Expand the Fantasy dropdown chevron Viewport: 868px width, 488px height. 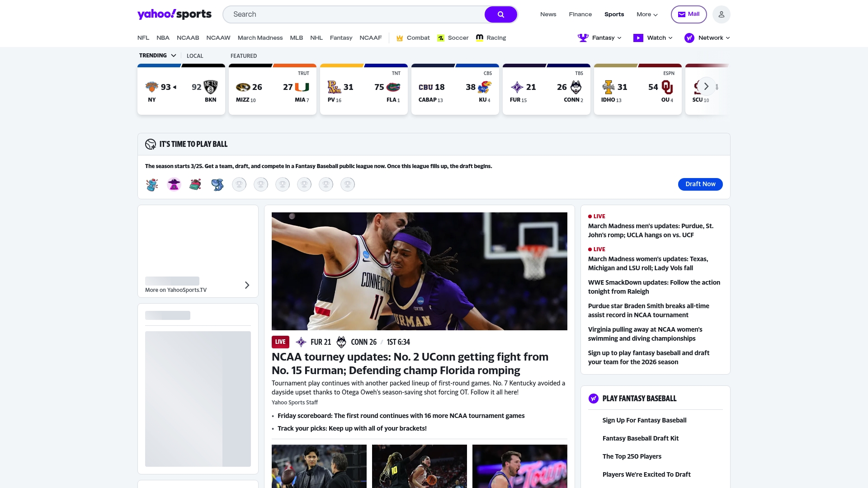point(619,38)
